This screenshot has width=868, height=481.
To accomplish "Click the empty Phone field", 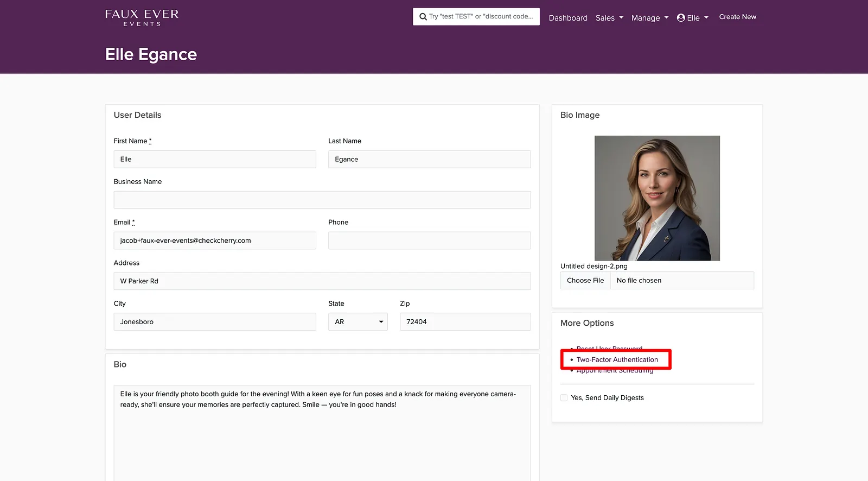I will [429, 240].
